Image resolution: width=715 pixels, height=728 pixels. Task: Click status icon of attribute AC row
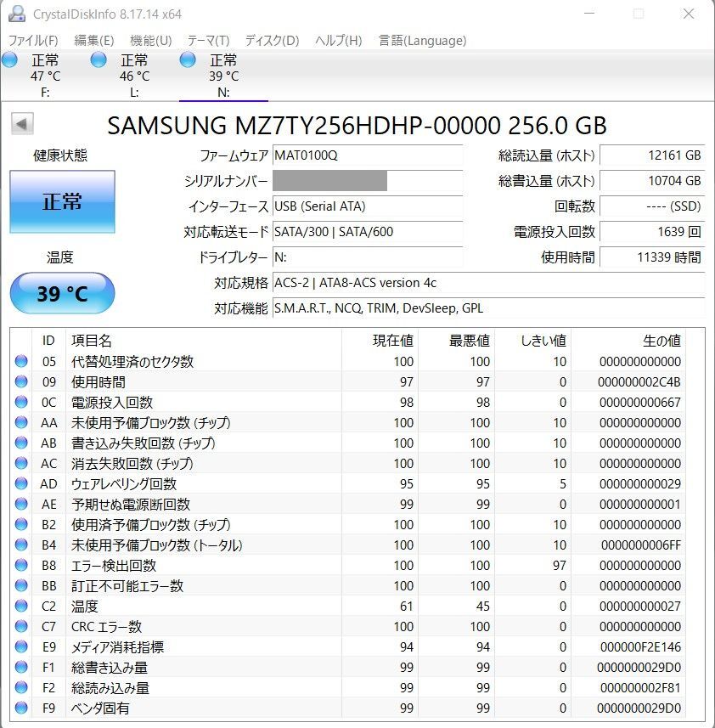pos(21,463)
